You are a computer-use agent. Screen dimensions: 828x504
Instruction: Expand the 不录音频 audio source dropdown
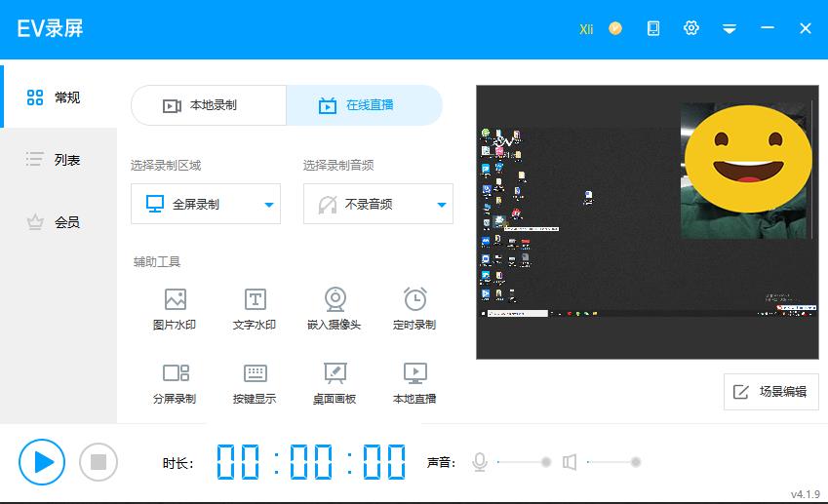(378, 204)
